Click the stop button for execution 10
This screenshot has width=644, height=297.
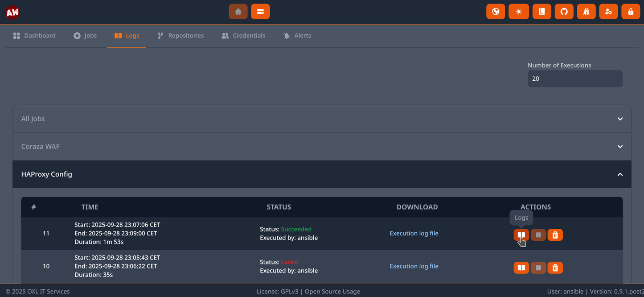pyautogui.click(x=538, y=268)
